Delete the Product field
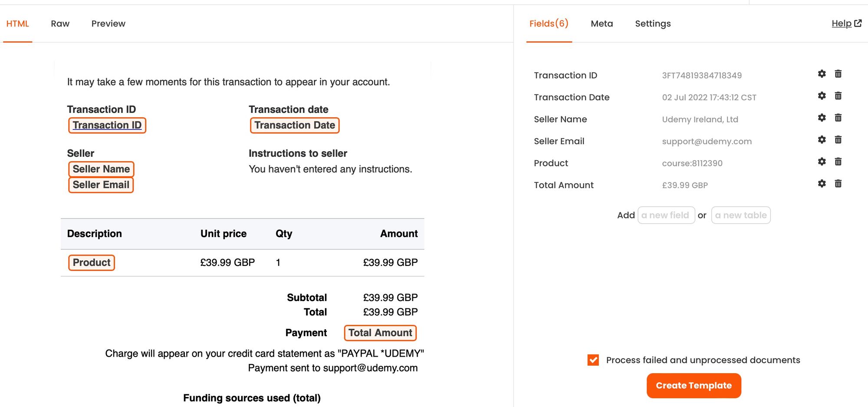The height and width of the screenshot is (407, 868). 838,162
